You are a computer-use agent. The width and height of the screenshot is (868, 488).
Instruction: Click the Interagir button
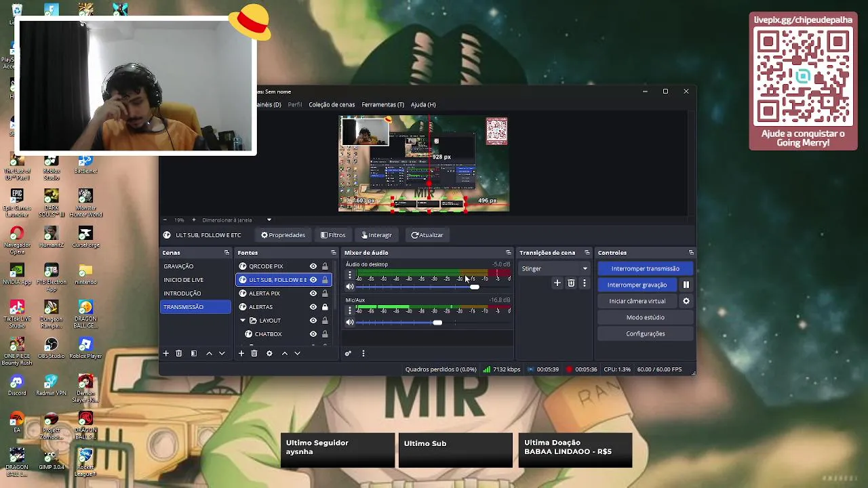click(376, 235)
